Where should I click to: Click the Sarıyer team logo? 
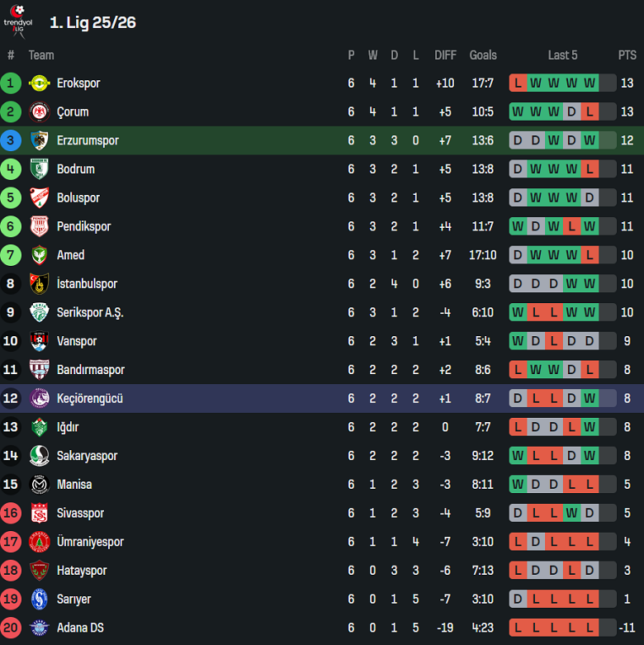coord(39,599)
